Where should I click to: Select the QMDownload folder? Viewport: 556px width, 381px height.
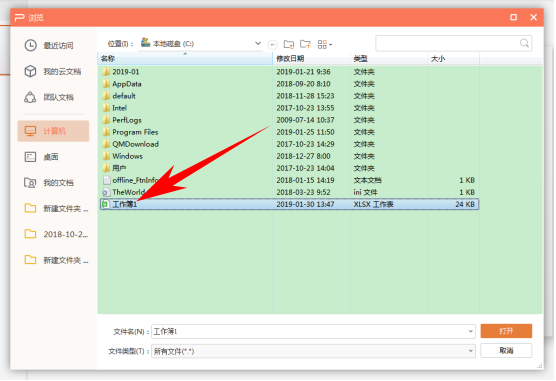(x=130, y=144)
